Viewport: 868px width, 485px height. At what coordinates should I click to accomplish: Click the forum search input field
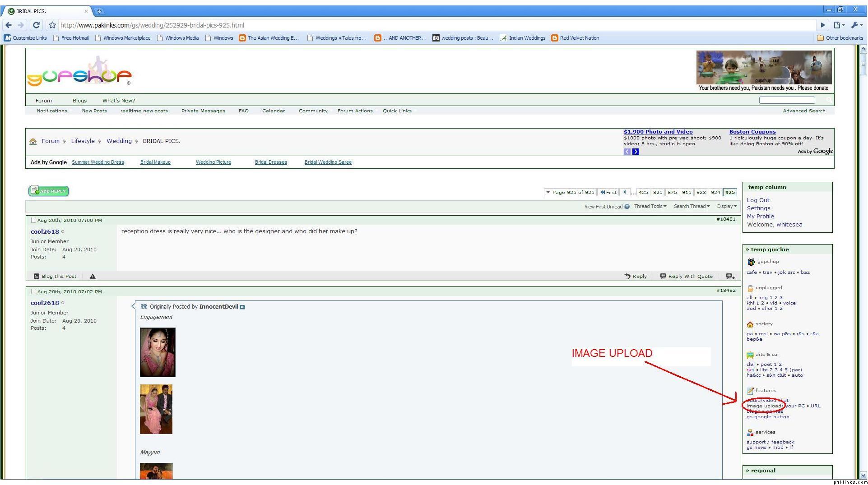(787, 100)
